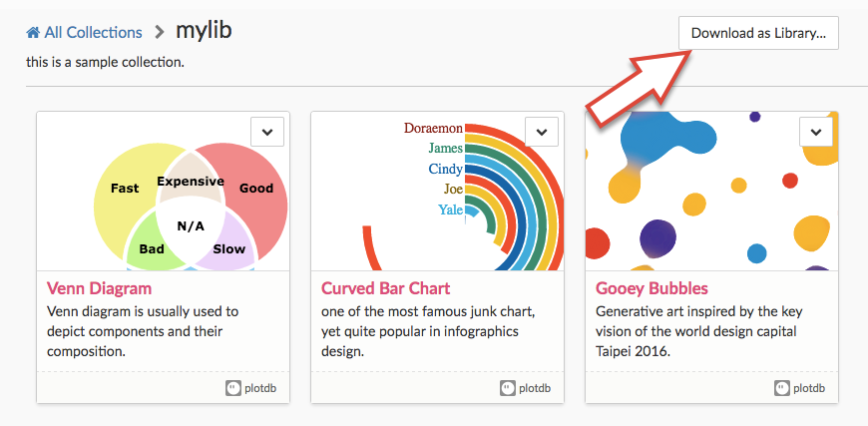Image resolution: width=868 pixels, height=426 pixels.
Task: Click the mylib collection title
Action: pyautogui.click(x=204, y=31)
